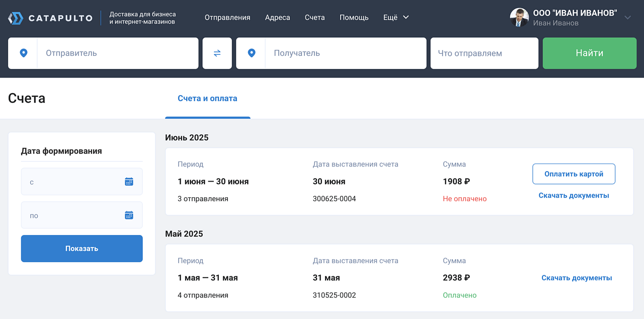Click the invoice date '30 июня'
644x319 pixels.
click(329, 182)
